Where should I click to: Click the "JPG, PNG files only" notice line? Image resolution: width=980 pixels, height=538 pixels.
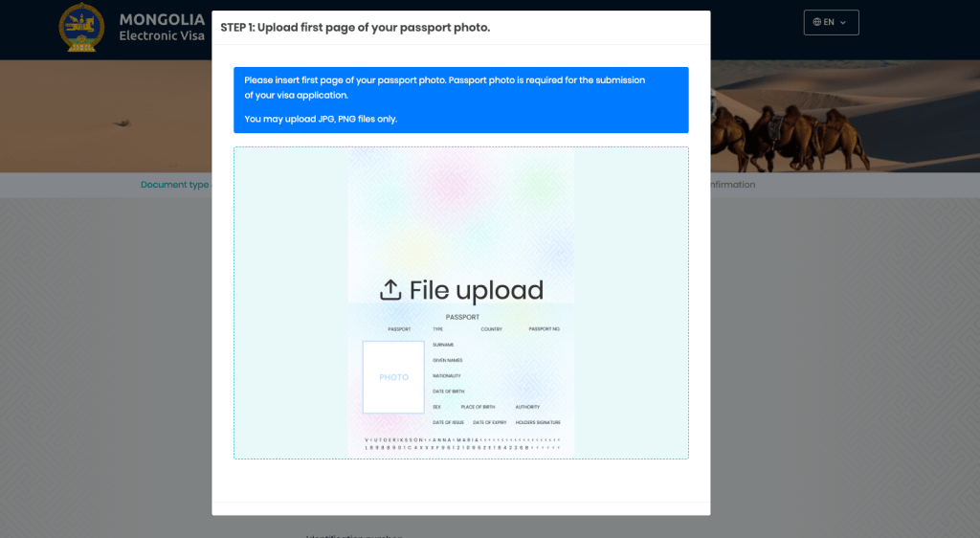pos(321,119)
